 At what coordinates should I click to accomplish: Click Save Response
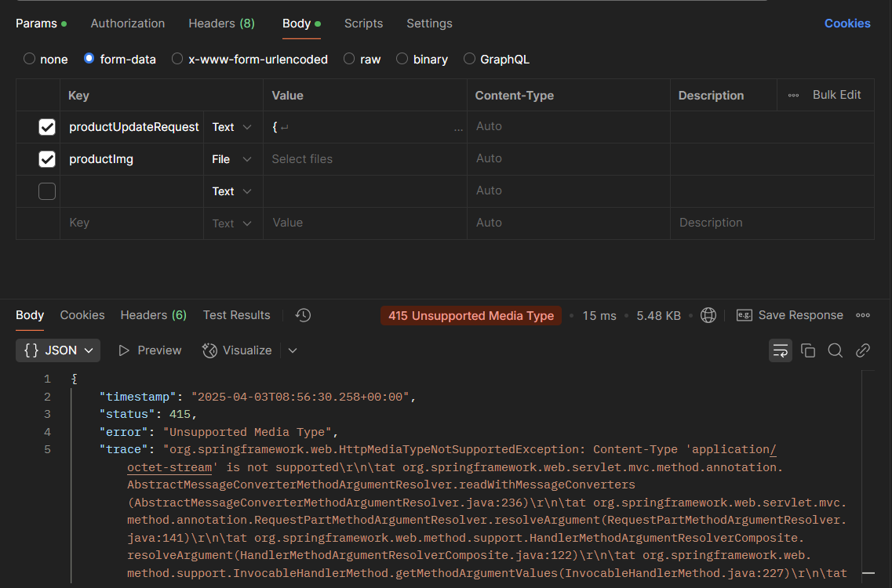tap(789, 315)
